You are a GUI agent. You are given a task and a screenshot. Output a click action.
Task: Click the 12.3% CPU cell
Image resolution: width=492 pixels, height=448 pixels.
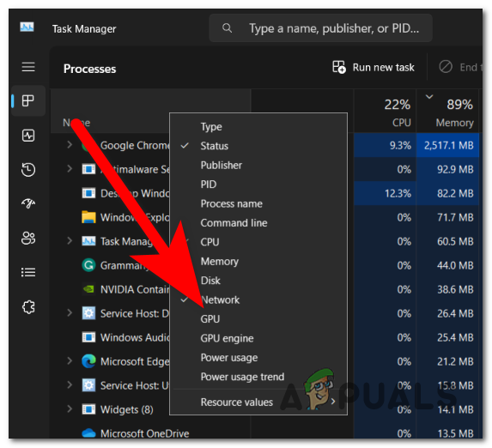point(385,193)
